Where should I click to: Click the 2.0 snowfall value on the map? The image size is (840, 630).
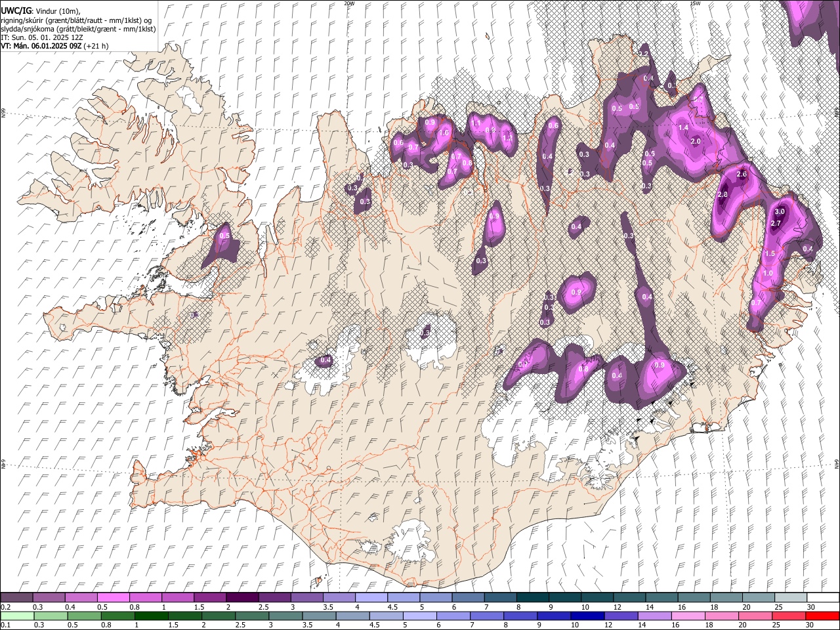tap(696, 142)
